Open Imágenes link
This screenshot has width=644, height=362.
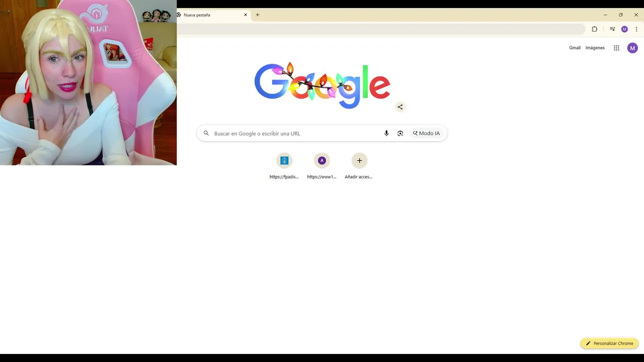pos(595,48)
